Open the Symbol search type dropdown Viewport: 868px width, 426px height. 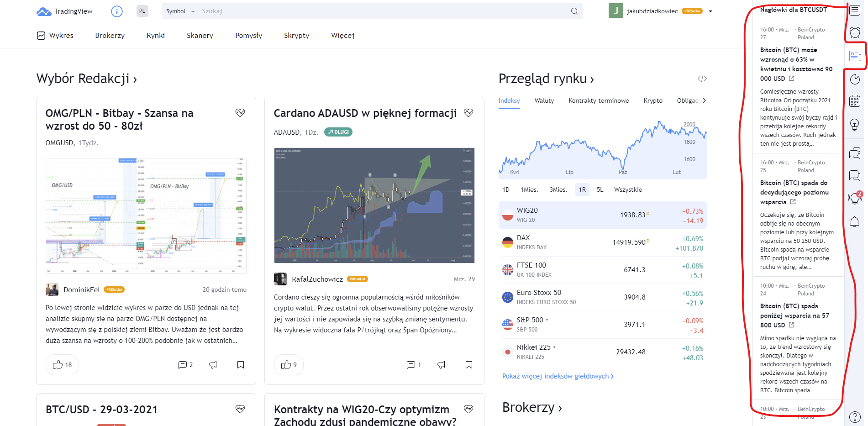[x=180, y=11]
